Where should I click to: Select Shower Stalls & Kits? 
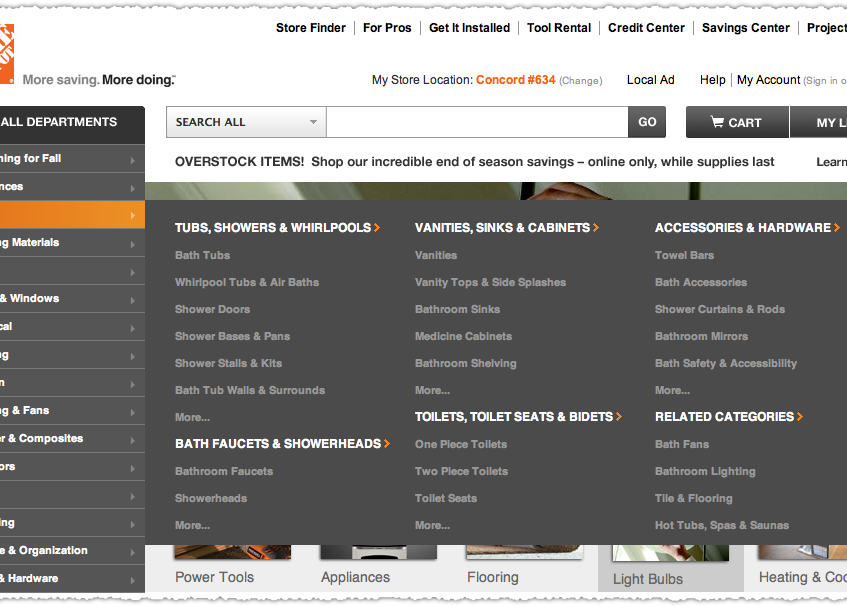coord(228,363)
